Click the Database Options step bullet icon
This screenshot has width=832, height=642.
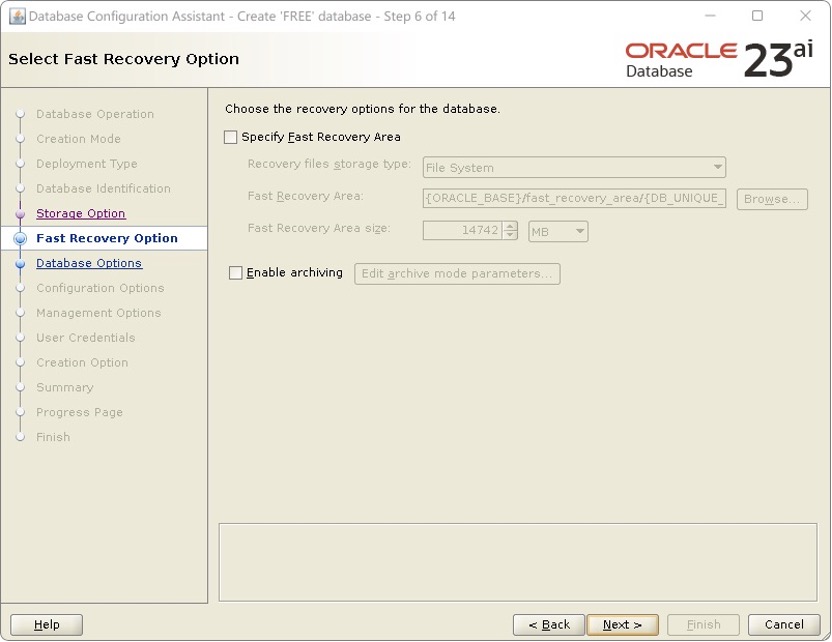(x=21, y=263)
